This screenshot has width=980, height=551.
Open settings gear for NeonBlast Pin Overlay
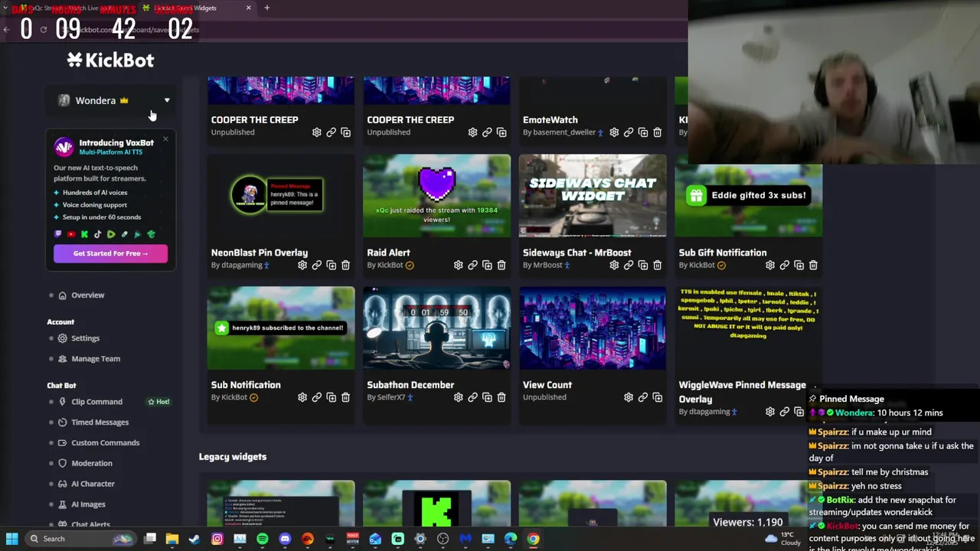[x=302, y=265]
